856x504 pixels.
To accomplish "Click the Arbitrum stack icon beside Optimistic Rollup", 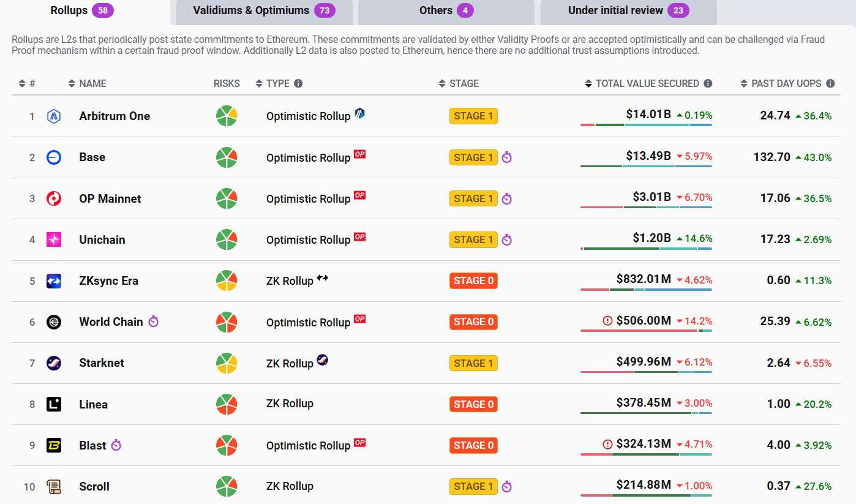I will [x=359, y=113].
